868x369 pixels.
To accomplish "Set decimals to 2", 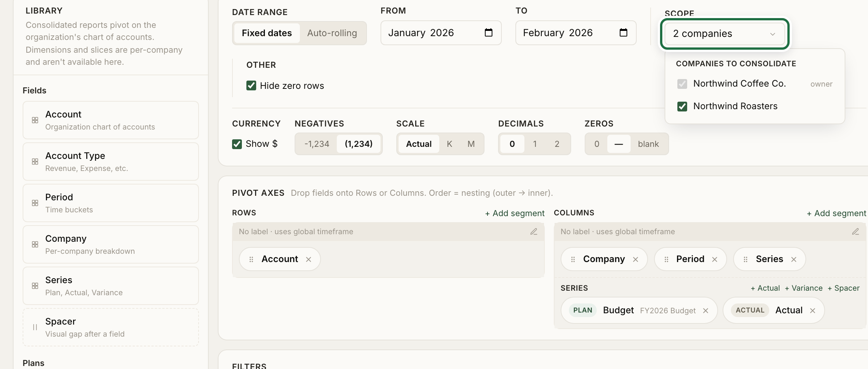I will coord(557,144).
